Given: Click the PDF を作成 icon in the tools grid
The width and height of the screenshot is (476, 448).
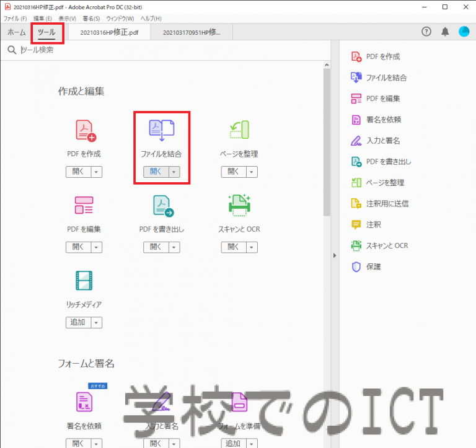Looking at the screenshot, I should click(x=86, y=131).
